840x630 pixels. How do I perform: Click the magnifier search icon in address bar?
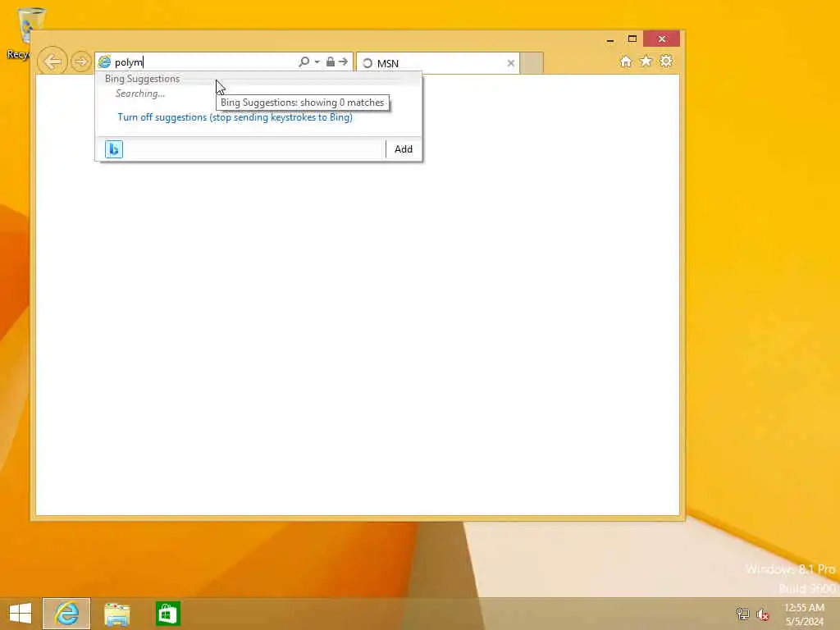[304, 62]
